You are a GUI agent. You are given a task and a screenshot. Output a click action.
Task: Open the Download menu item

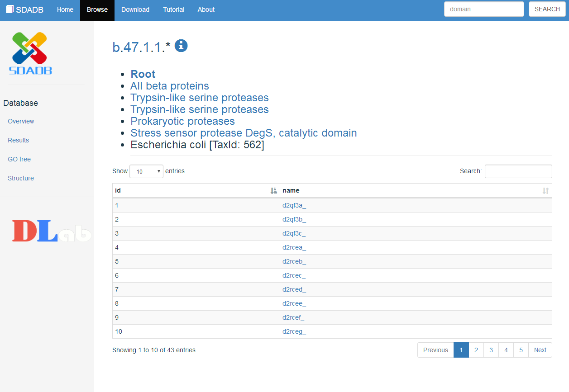[x=135, y=10]
